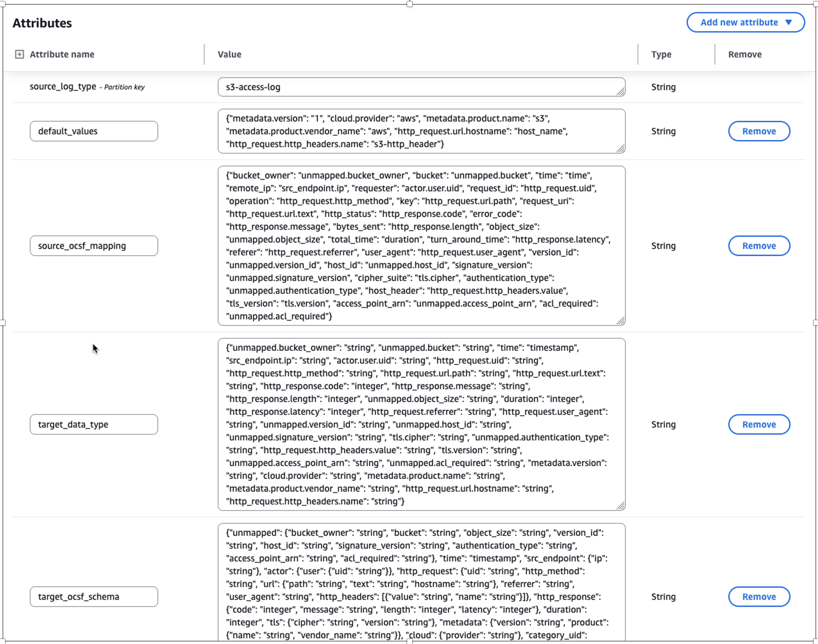
Task: Click into the default_values value textarea
Action: 415,131
